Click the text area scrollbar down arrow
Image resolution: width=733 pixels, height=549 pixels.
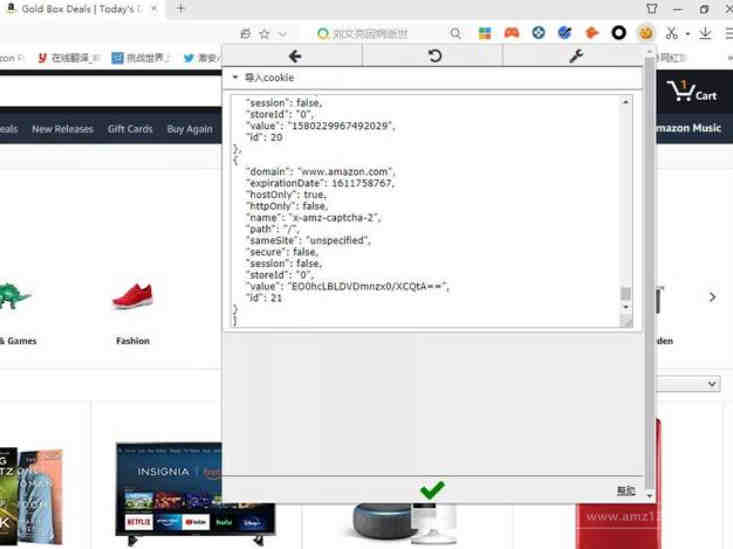point(625,307)
